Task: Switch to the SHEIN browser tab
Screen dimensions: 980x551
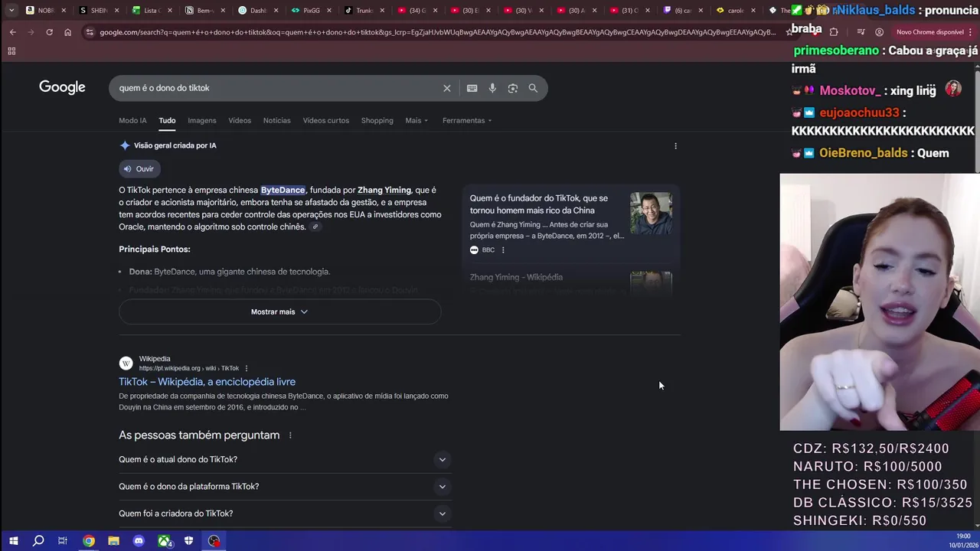Action: coord(98,11)
